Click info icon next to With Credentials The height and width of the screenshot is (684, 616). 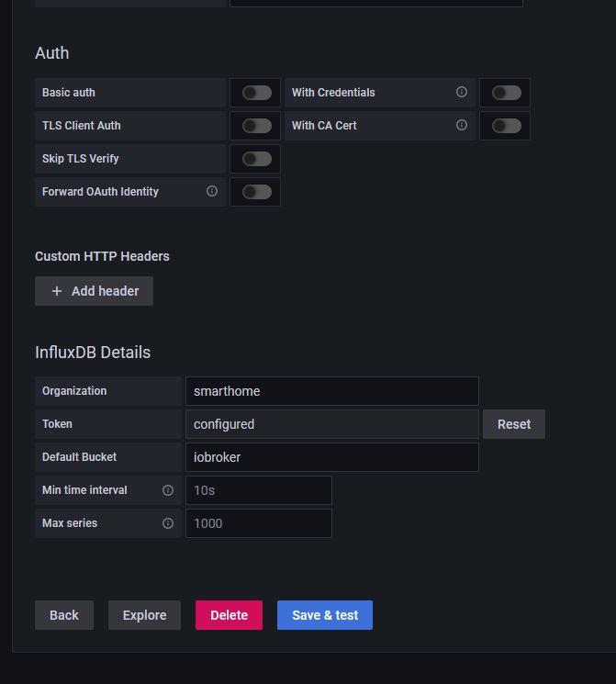(x=462, y=93)
